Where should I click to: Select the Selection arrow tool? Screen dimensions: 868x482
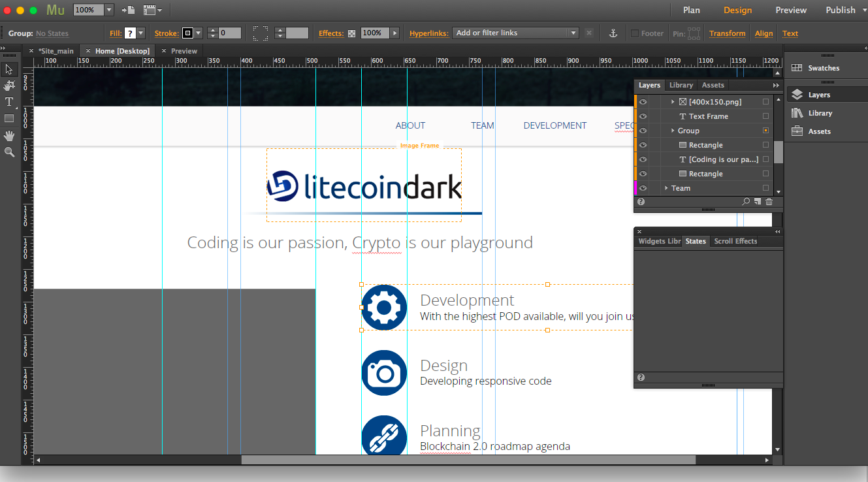tap(9, 69)
